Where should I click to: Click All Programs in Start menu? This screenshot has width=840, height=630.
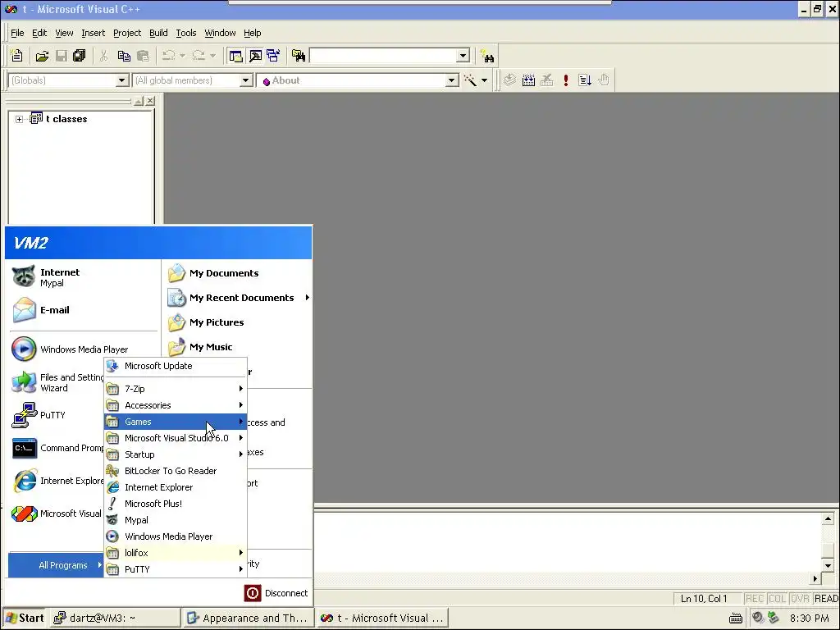(56, 565)
